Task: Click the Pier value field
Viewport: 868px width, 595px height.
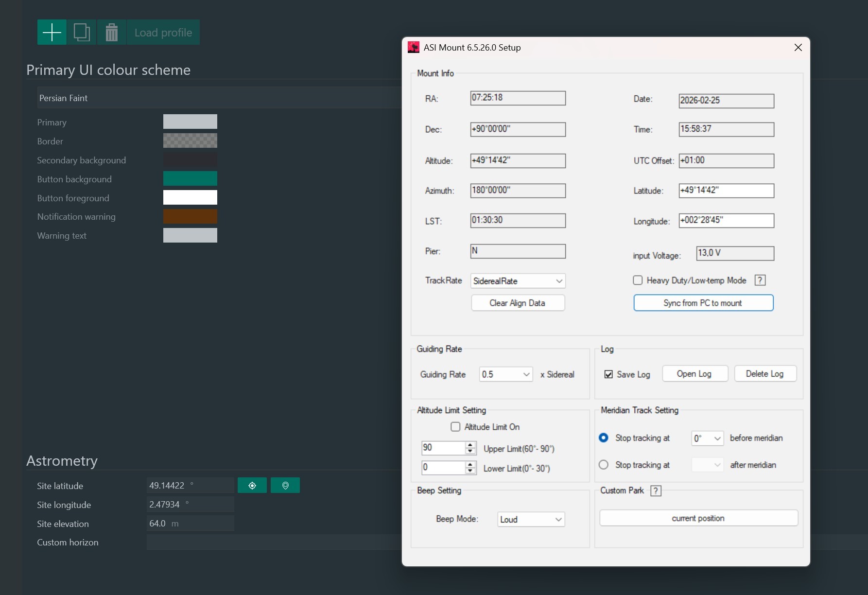Action: point(518,251)
